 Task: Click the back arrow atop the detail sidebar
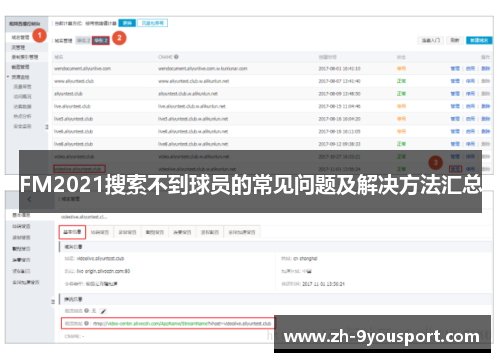29,199
